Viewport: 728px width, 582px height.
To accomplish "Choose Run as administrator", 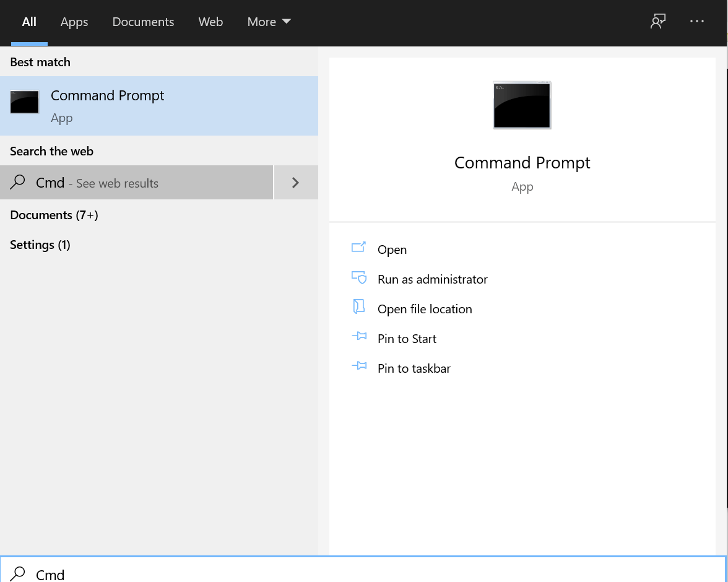I will tap(432, 279).
